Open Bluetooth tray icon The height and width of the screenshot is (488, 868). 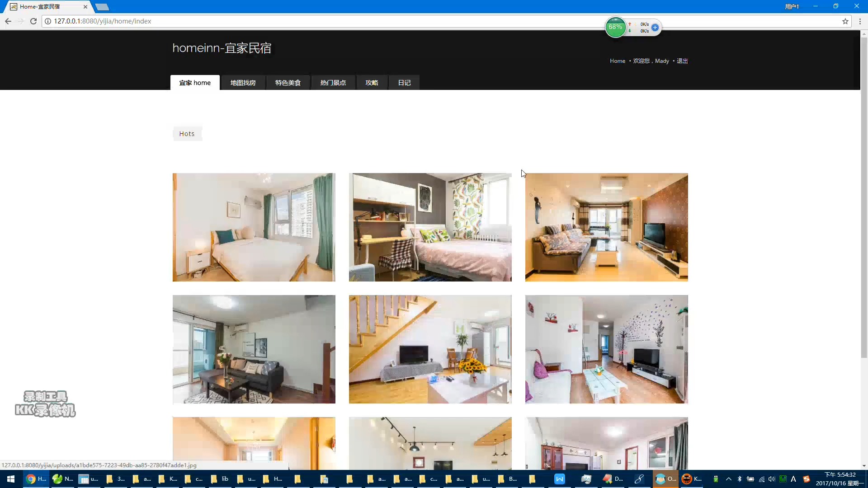pos(740,479)
